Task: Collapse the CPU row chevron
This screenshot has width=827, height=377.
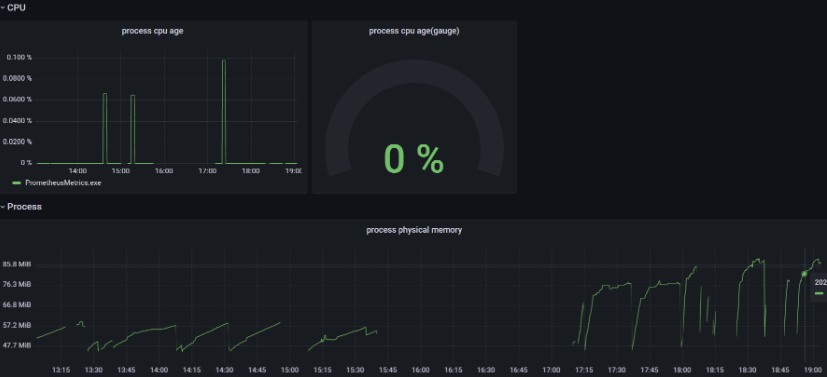Action: click(x=3, y=8)
